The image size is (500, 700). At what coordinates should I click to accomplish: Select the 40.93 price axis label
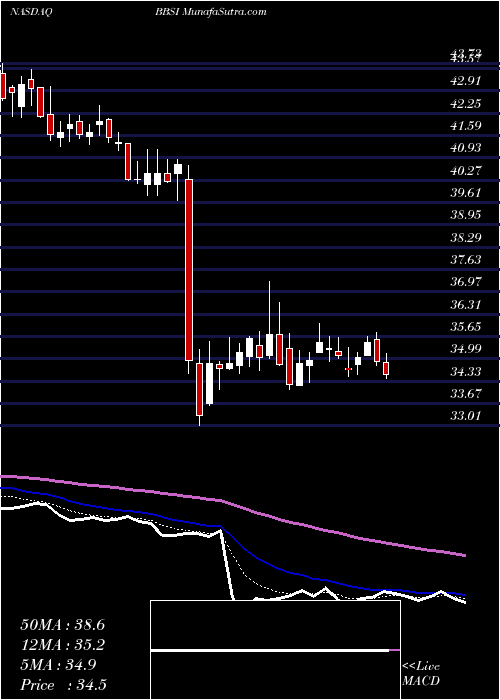[x=465, y=148]
